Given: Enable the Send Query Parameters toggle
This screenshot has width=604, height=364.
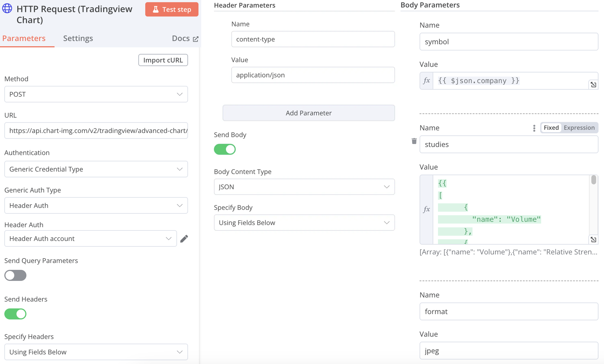Looking at the screenshot, I should 15,275.
